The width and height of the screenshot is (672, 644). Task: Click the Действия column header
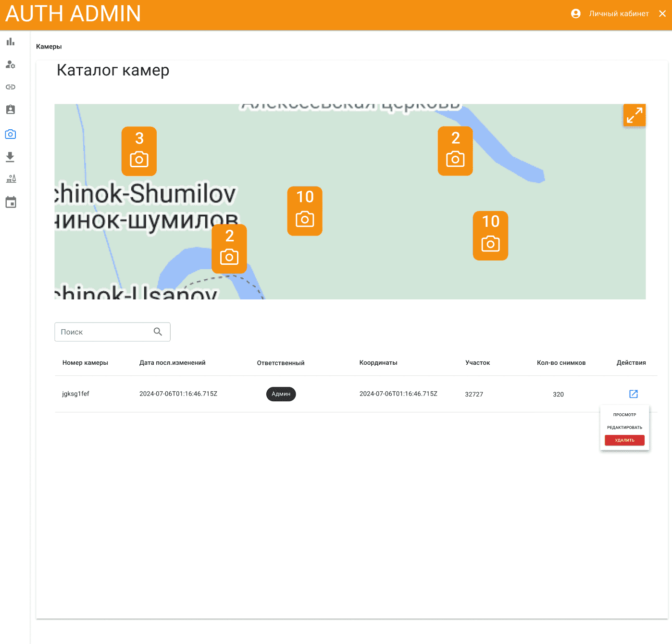[x=631, y=363]
